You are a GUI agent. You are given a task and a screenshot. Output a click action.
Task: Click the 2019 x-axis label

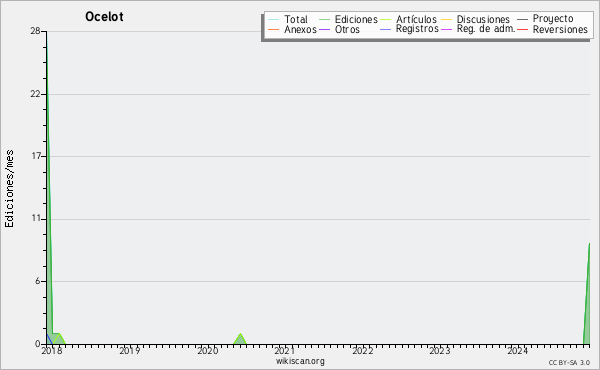pyautogui.click(x=129, y=350)
